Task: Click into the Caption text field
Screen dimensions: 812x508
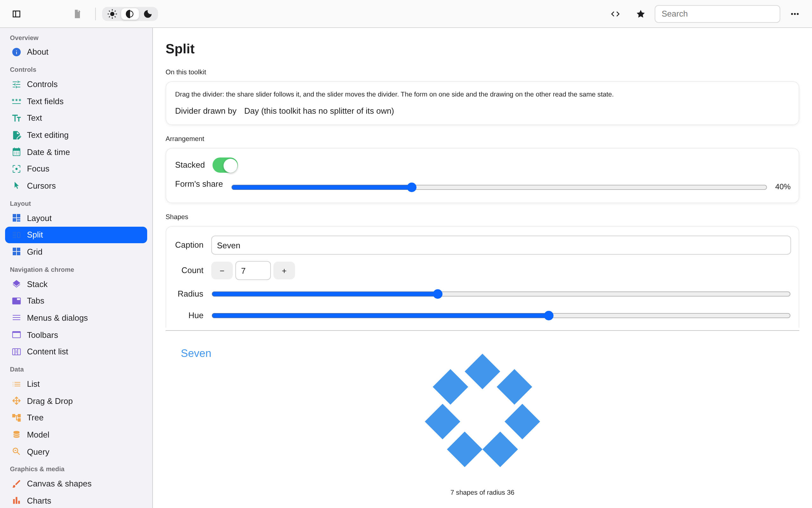Action: pos(501,245)
